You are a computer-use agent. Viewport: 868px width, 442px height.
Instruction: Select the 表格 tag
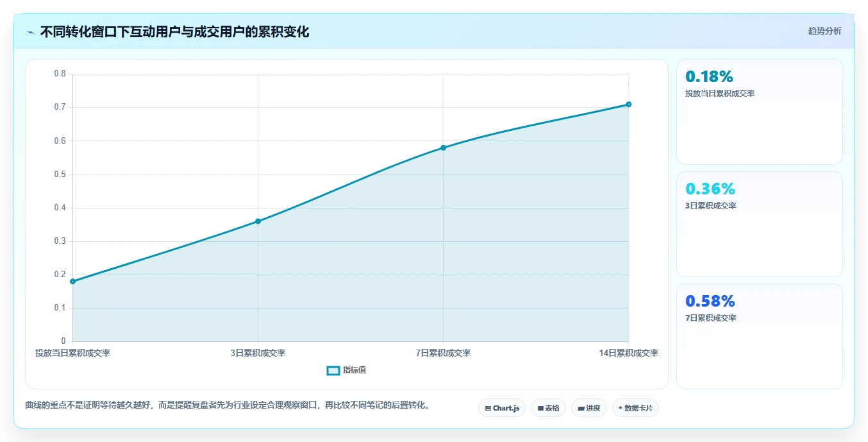548,408
